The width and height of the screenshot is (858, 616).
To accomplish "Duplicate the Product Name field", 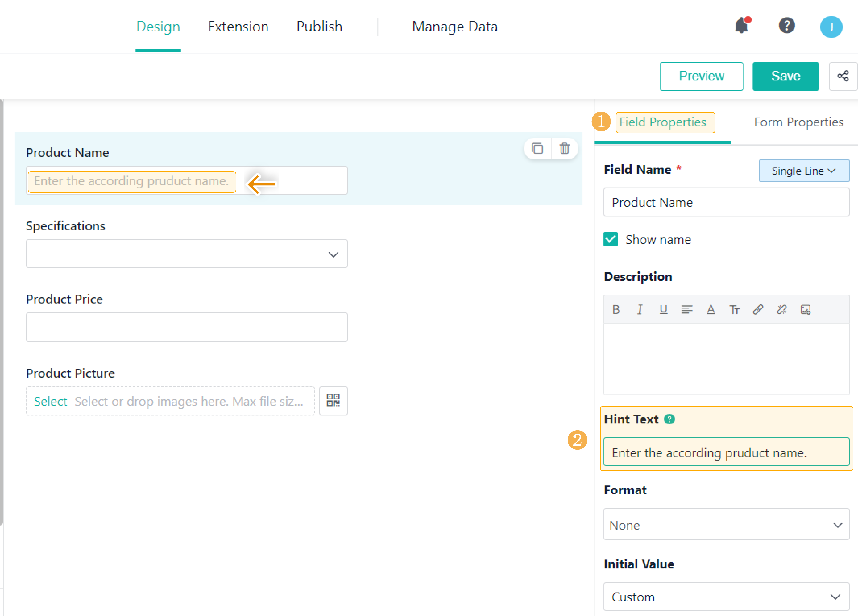I will 537,148.
